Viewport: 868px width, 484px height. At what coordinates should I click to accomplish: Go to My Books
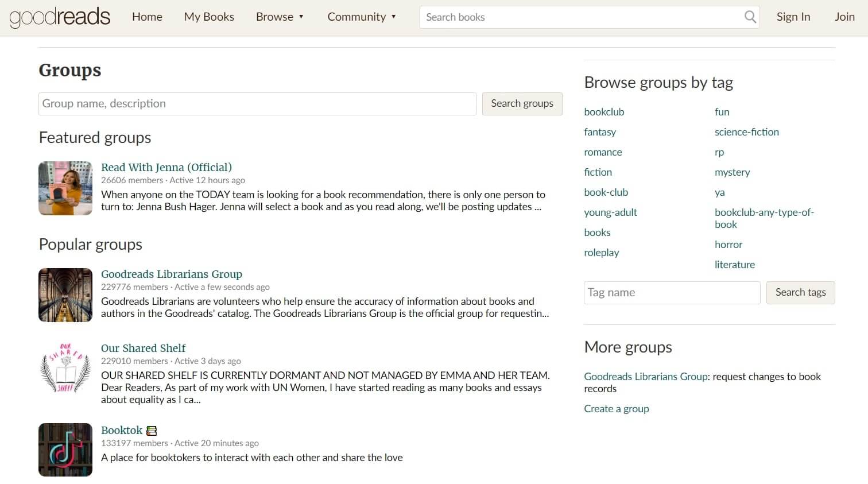209,17
